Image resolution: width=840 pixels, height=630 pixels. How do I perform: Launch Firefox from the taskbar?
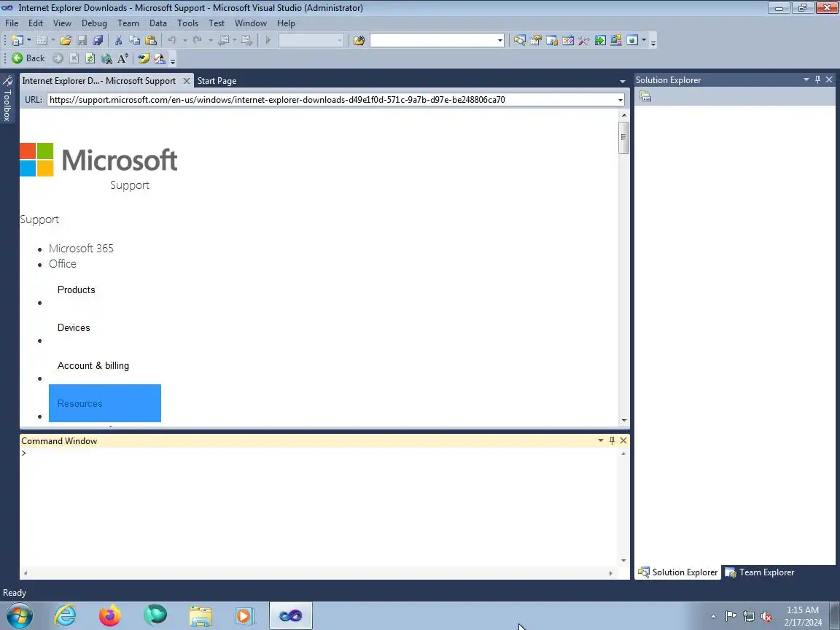(110, 615)
